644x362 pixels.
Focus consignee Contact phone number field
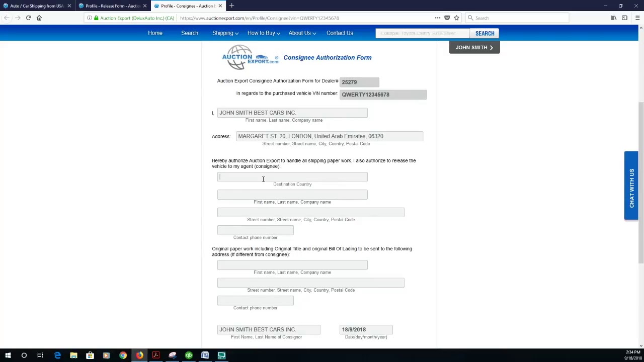coord(255,230)
